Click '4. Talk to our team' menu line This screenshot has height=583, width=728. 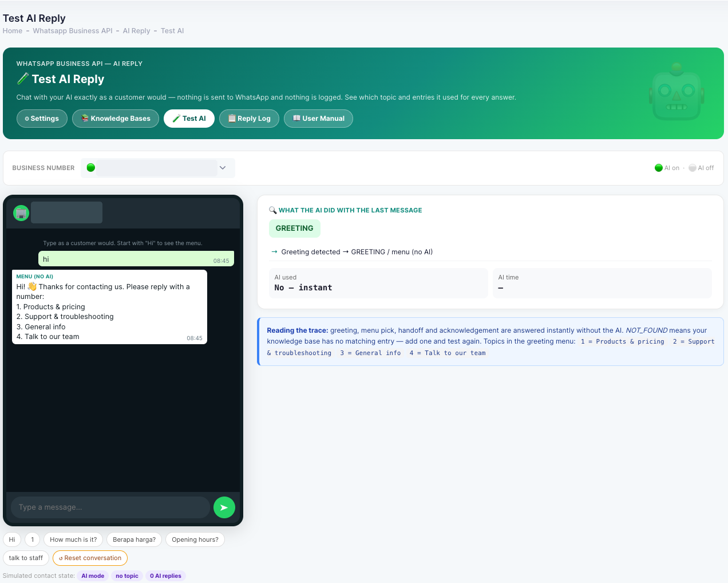48,337
